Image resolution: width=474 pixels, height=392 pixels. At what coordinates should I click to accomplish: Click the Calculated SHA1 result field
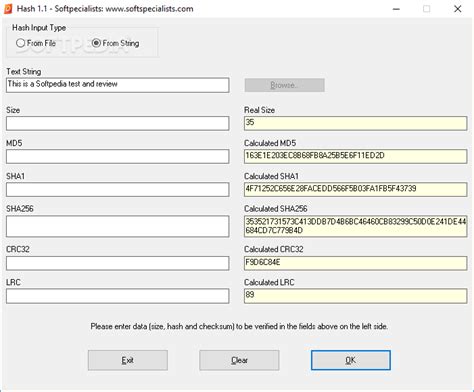355,189
